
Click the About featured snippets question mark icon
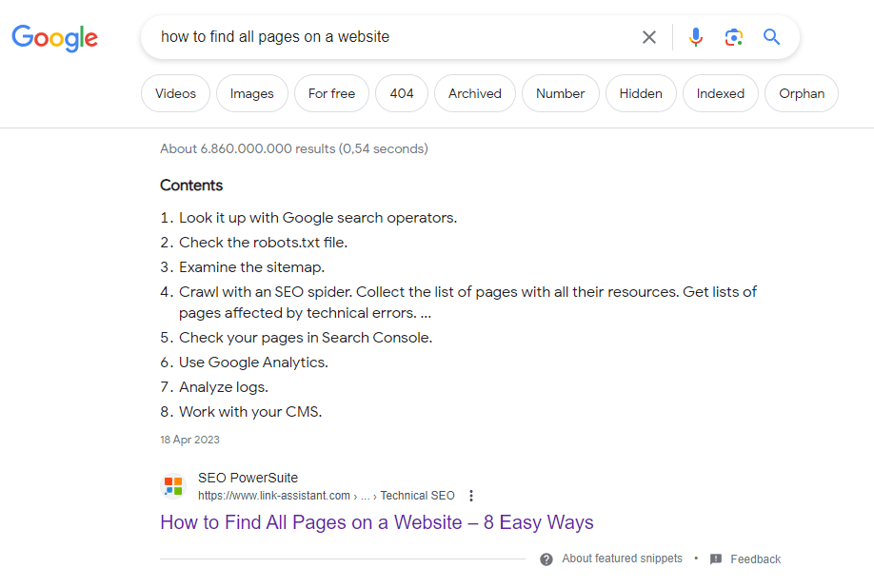point(546,559)
